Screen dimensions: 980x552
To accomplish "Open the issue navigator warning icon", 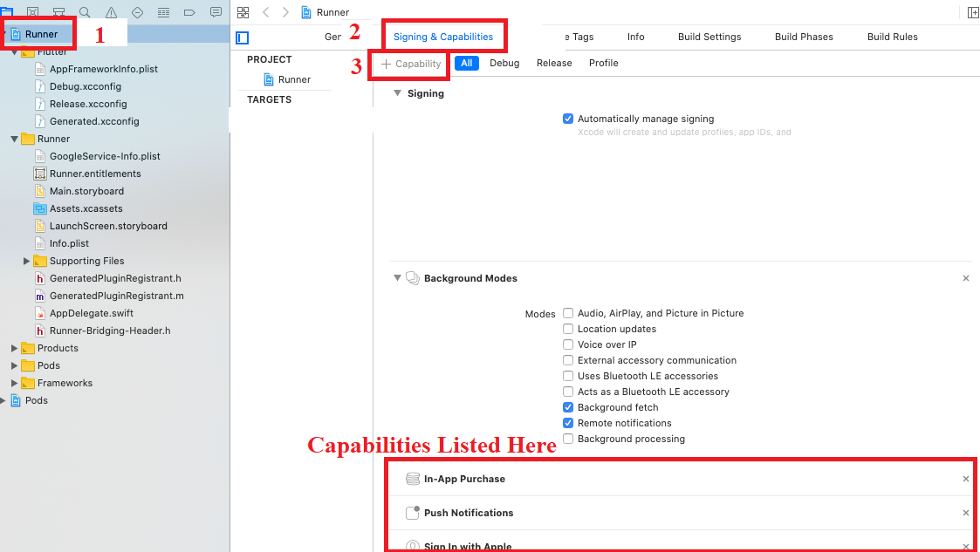I will [111, 12].
